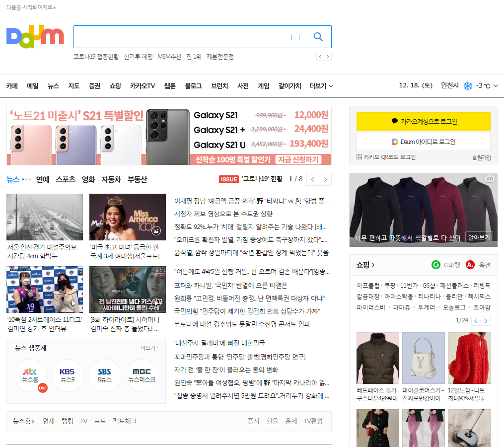Open snowy highway news thumbnail

pos(45,217)
